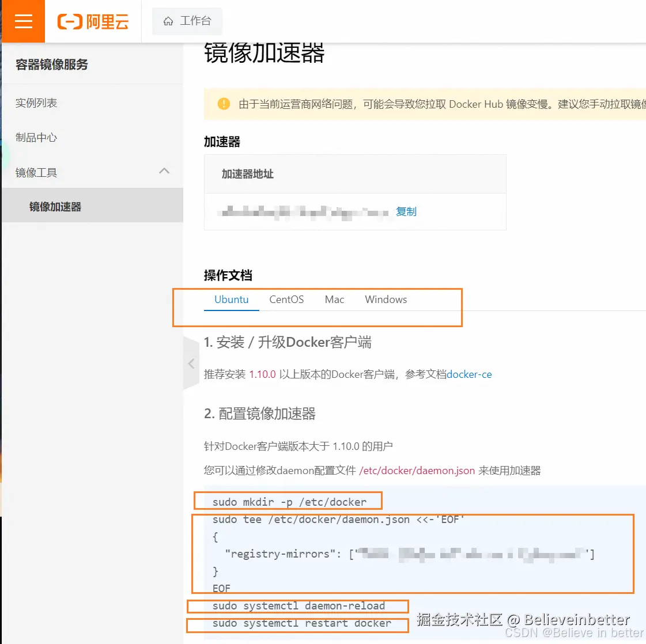Open the docker-ce documentation link

point(469,374)
